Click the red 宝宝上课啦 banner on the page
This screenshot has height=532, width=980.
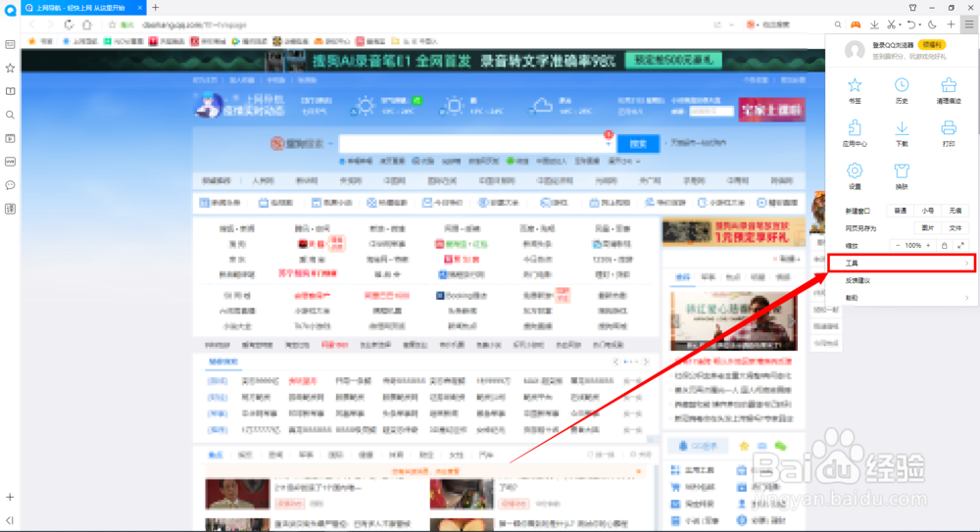coord(771,110)
